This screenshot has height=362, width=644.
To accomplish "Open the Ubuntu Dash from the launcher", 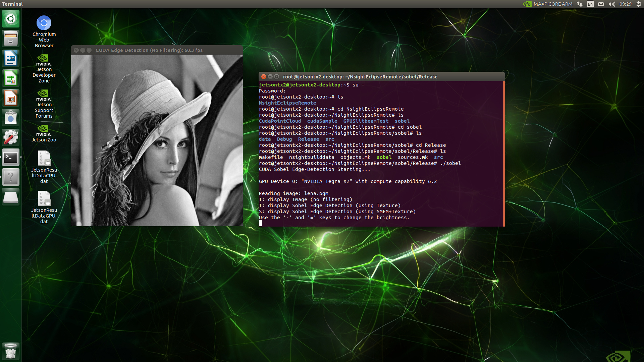I will click(11, 19).
